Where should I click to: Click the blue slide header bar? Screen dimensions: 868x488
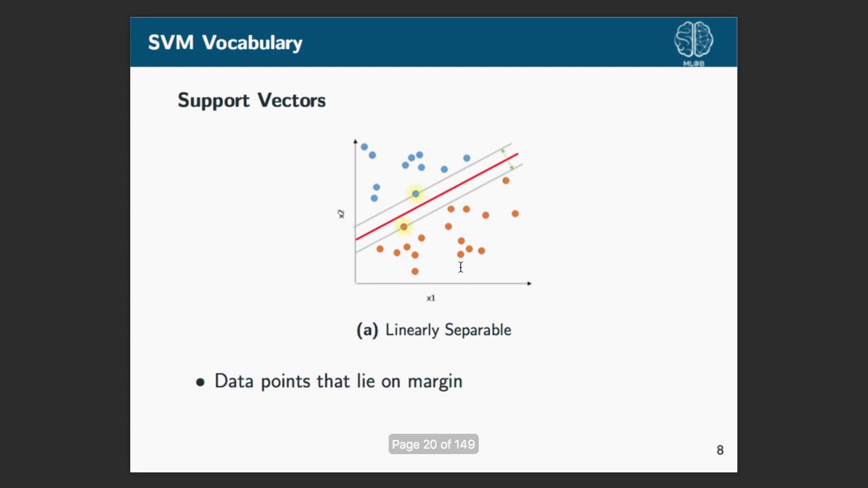433,42
